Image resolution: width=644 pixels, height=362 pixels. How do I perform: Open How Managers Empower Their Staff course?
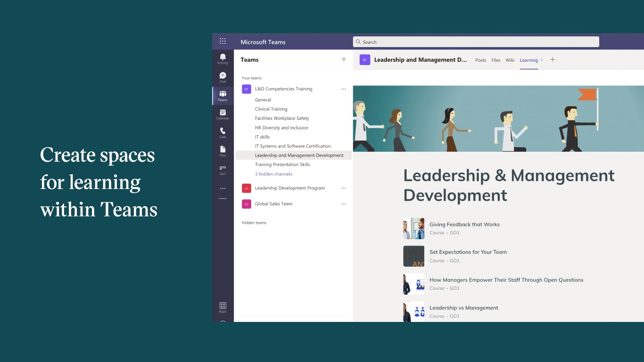[506, 280]
